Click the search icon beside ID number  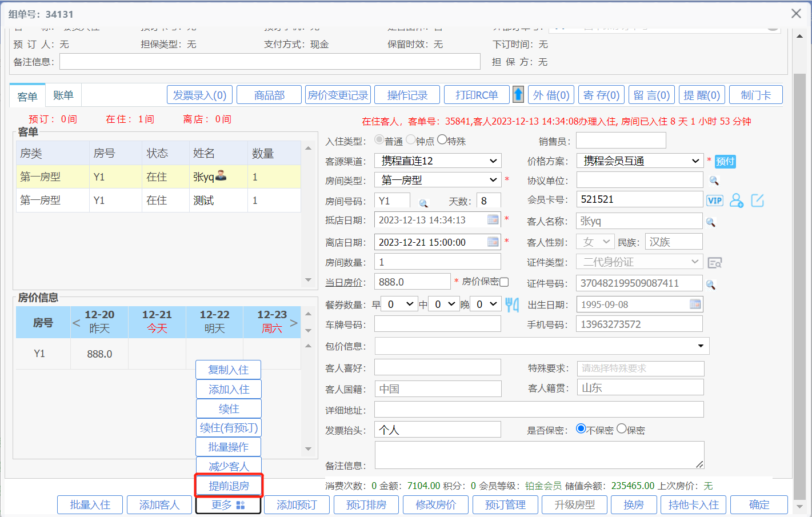click(x=711, y=284)
